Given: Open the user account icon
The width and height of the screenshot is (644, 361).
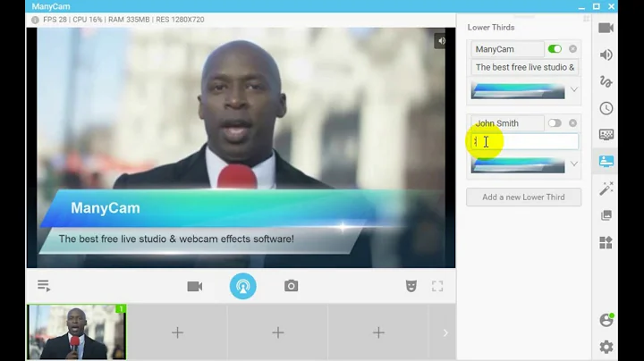Looking at the screenshot, I should 606,320.
